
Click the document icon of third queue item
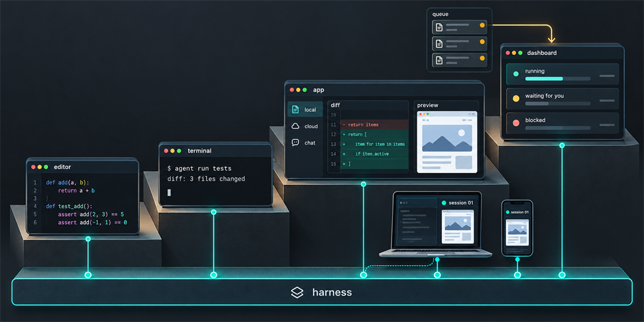[x=439, y=60]
